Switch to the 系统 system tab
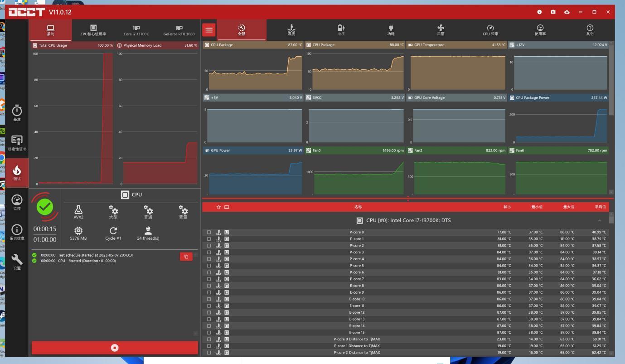Image resolution: width=625 pixels, height=364 pixels. (50, 30)
